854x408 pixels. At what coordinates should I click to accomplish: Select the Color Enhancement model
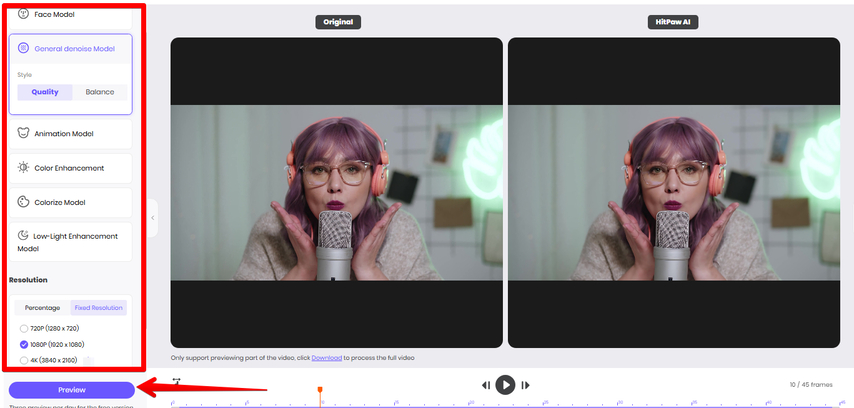point(70,168)
